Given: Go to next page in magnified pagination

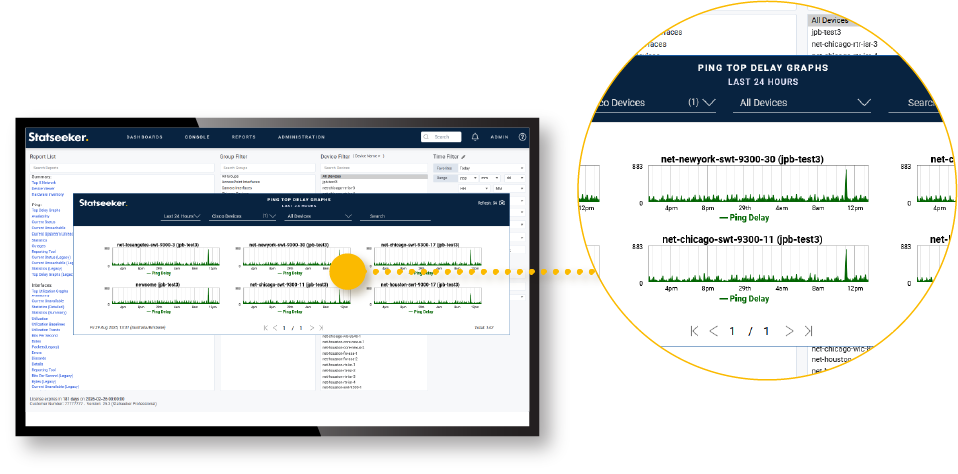Looking at the screenshot, I should (x=789, y=331).
